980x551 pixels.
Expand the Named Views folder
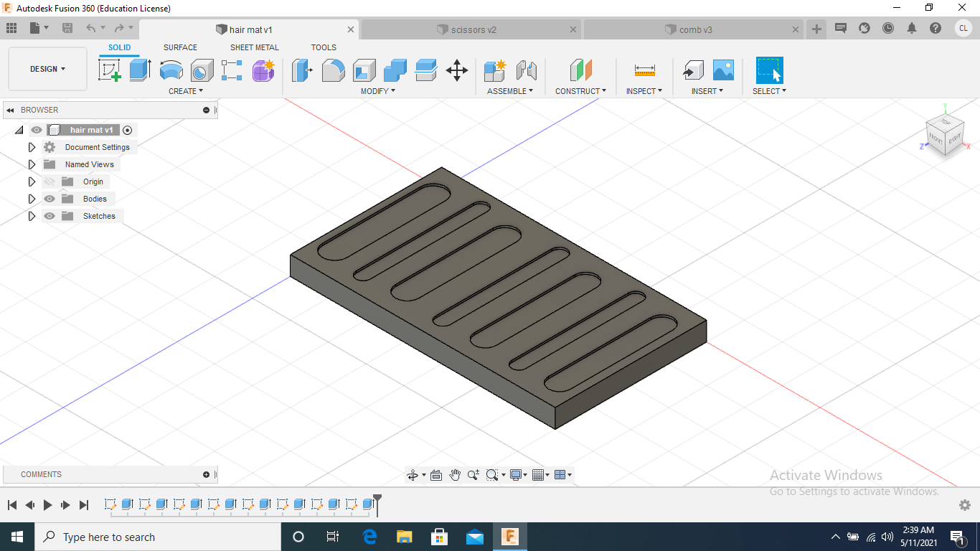(x=32, y=164)
